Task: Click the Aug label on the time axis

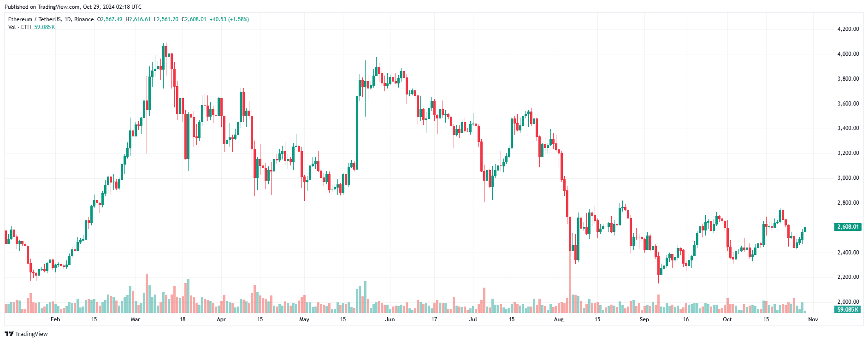Action: (559, 319)
